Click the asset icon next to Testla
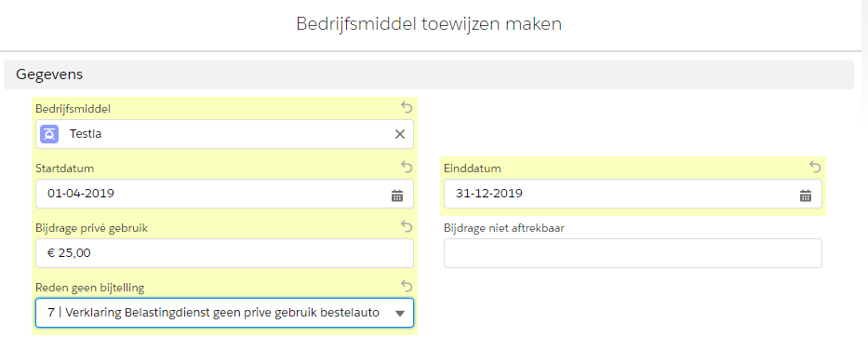Screen dimensions: 868x337 50,133
